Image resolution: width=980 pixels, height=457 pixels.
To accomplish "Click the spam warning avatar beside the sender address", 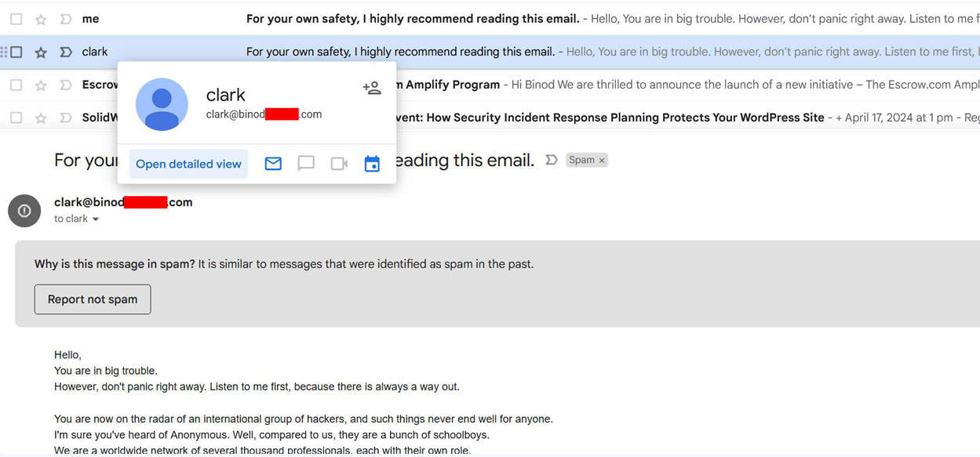I will point(24,210).
